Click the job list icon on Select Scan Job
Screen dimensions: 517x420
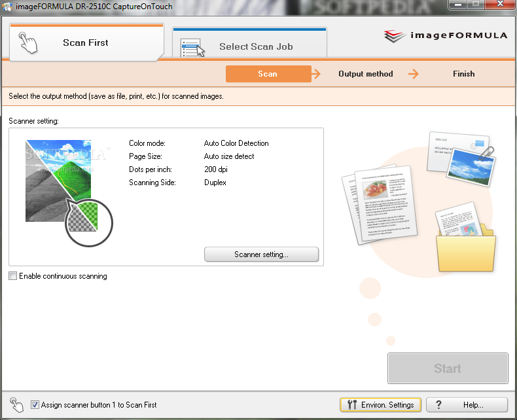point(192,48)
